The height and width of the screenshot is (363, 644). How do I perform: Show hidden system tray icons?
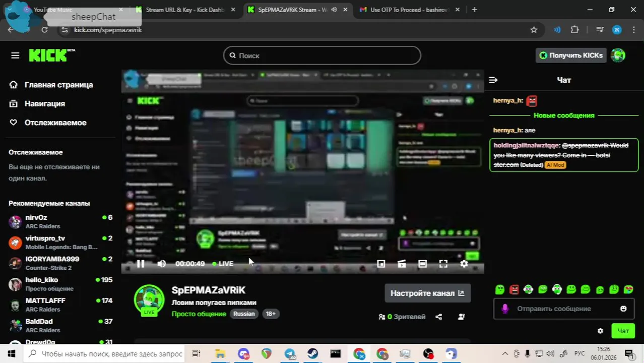505,354
